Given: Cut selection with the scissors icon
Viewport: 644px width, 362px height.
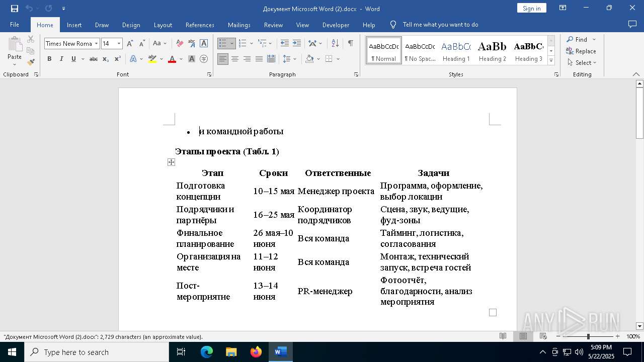Looking at the screenshot, I should coord(31,39).
